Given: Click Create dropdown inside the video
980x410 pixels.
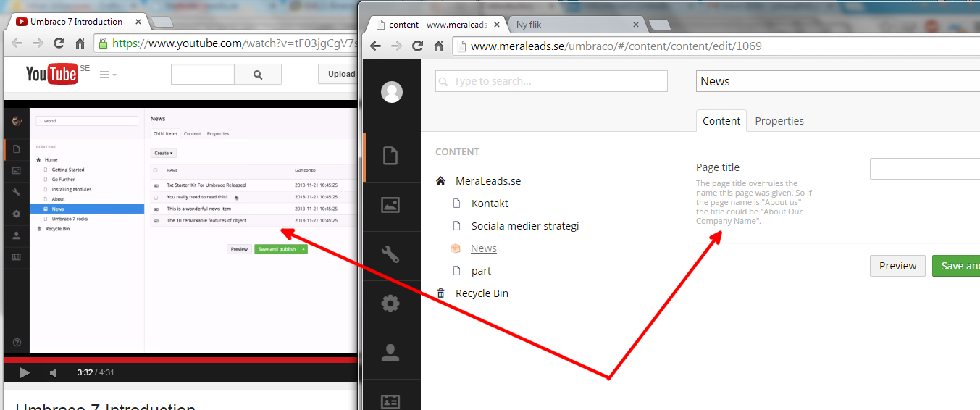Looking at the screenshot, I should tap(163, 153).
